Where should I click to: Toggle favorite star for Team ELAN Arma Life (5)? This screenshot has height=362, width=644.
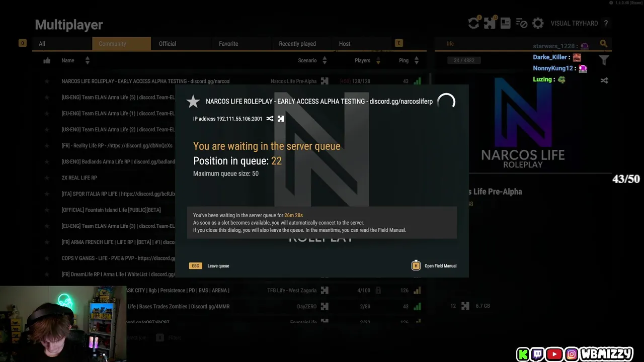47,97
